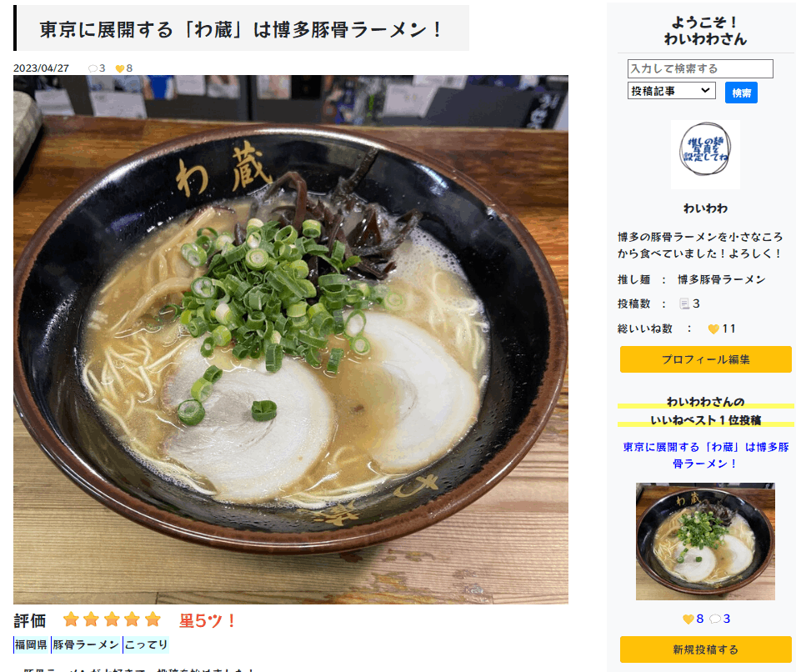This screenshot has height=672, width=796.
Task: Open the 投稿記事 search category dropdown
Action: click(x=671, y=91)
